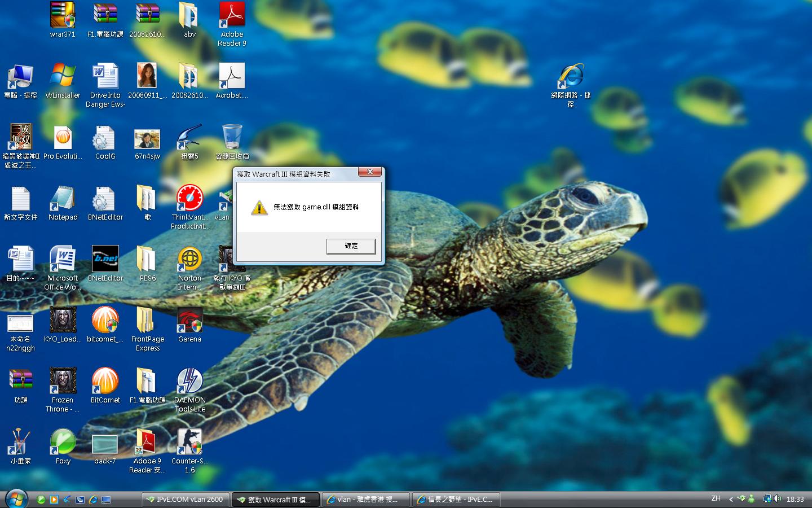Open the Garena desktop shortcut
Screen dimensions: 812x508
click(189, 321)
